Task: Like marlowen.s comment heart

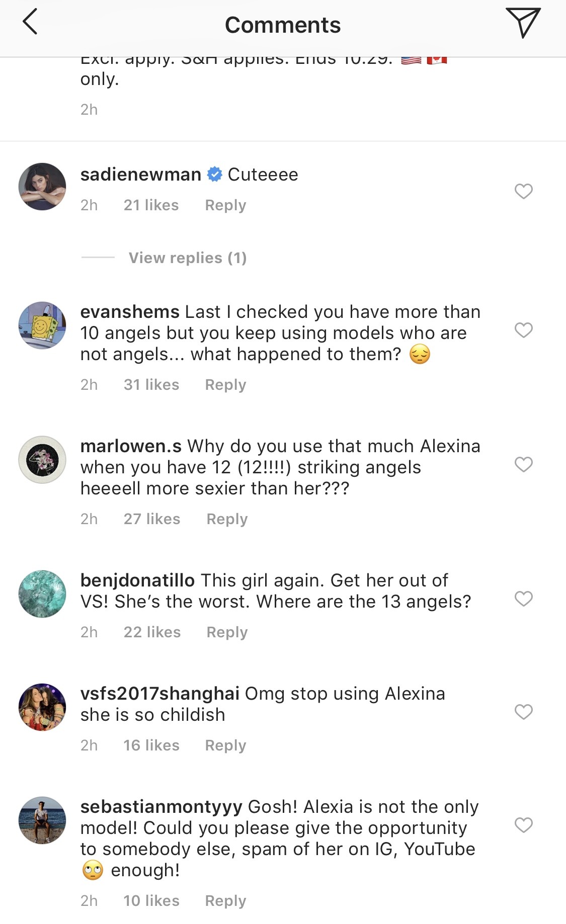Action: 523,464
